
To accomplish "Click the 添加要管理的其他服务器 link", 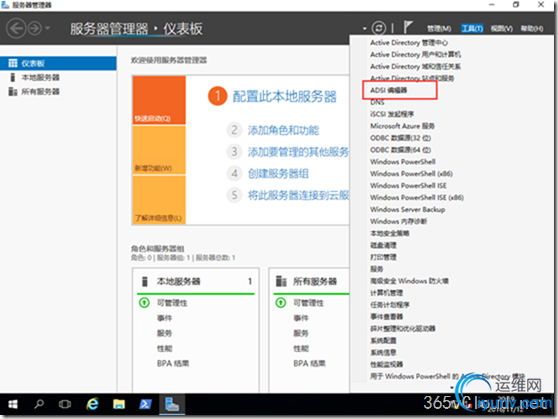I will click(298, 152).
